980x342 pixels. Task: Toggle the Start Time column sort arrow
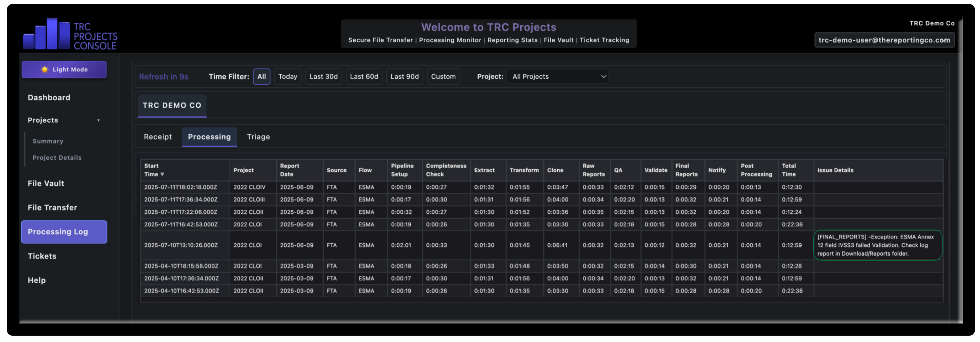click(162, 175)
